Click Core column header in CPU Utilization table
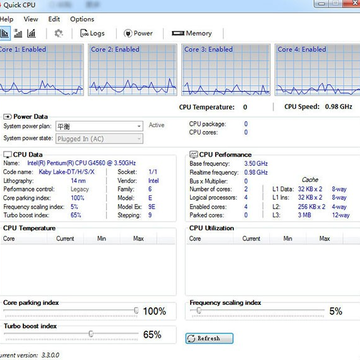 point(210,239)
